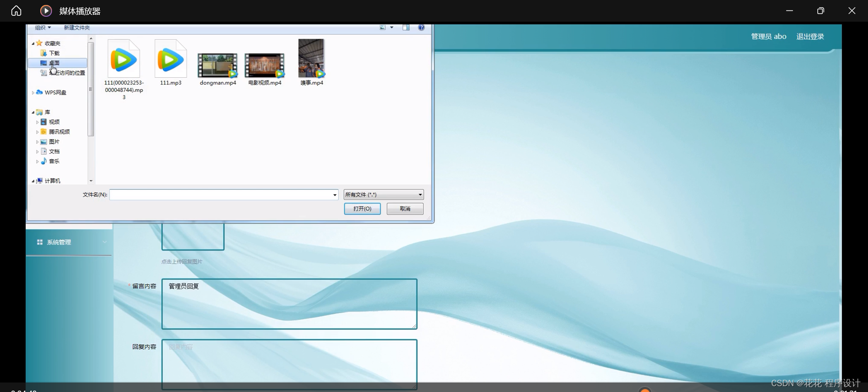Image resolution: width=868 pixels, height=392 pixels.
Task: Click the WPS网盘 cloud icon
Action: [x=39, y=92]
